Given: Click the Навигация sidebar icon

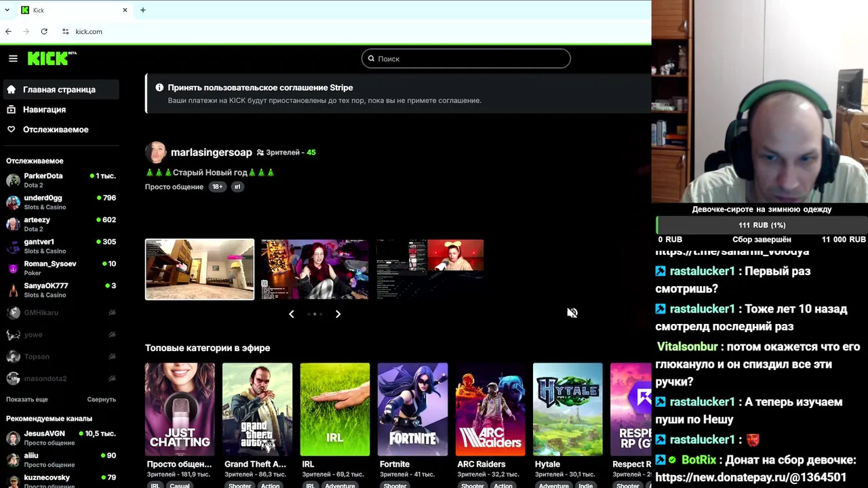Looking at the screenshot, I should click(x=11, y=109).
